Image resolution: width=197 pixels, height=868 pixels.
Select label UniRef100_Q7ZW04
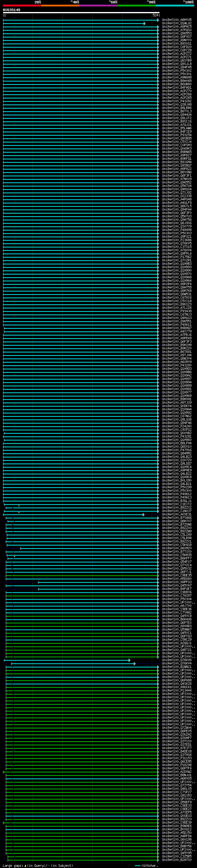(177, 728)
